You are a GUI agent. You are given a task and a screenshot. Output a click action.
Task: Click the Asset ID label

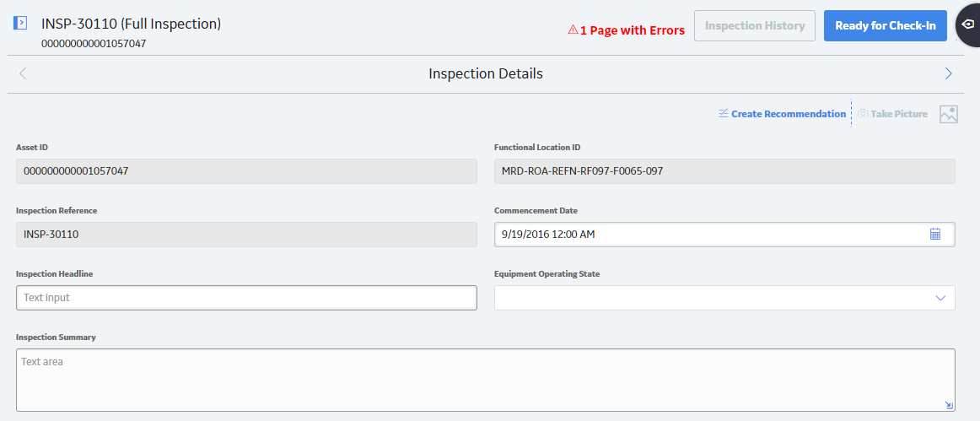click(32, 148)
